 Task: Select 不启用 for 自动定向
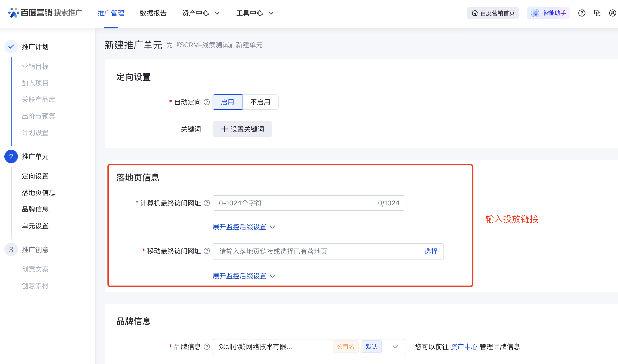260,102
